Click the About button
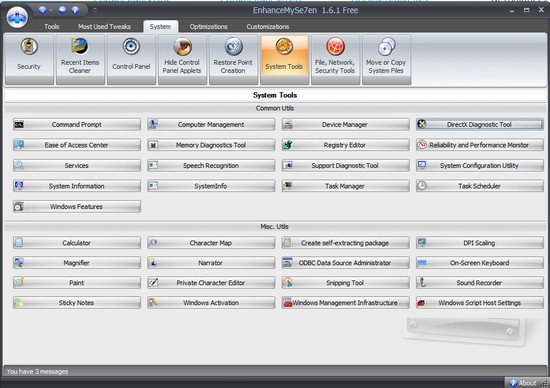The image size is (550, 388). pos(523,383)
